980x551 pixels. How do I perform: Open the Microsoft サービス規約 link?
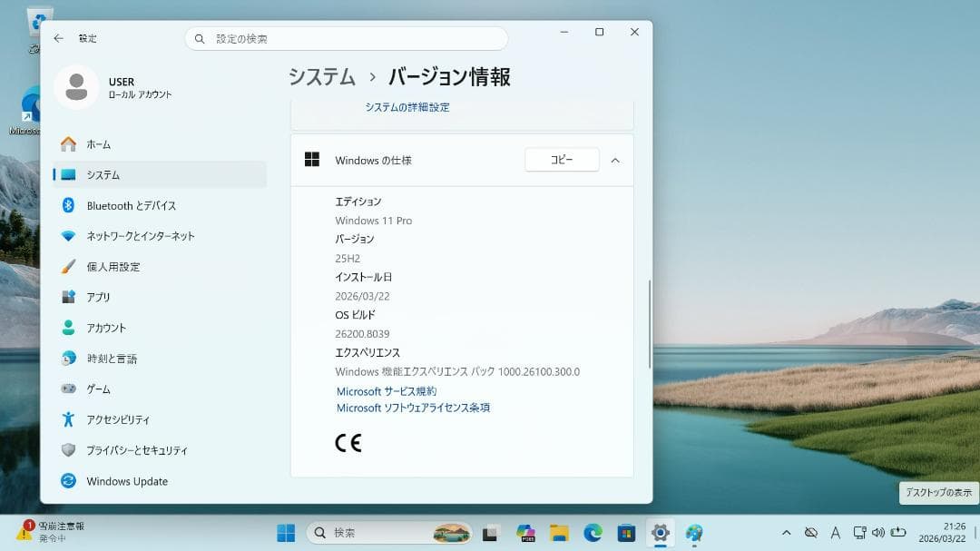point(384,391)
